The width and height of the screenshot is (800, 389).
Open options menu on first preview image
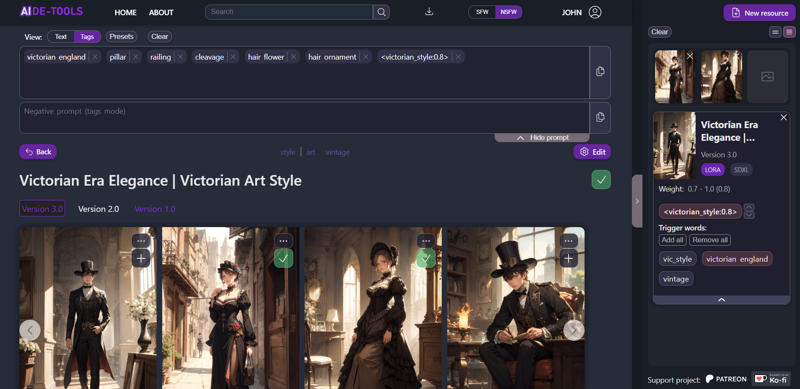141,240
